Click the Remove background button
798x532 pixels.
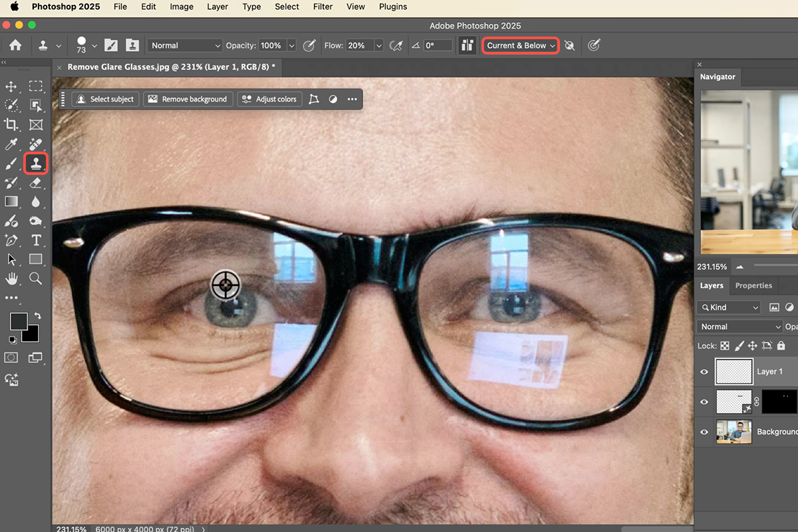(188, 99)
